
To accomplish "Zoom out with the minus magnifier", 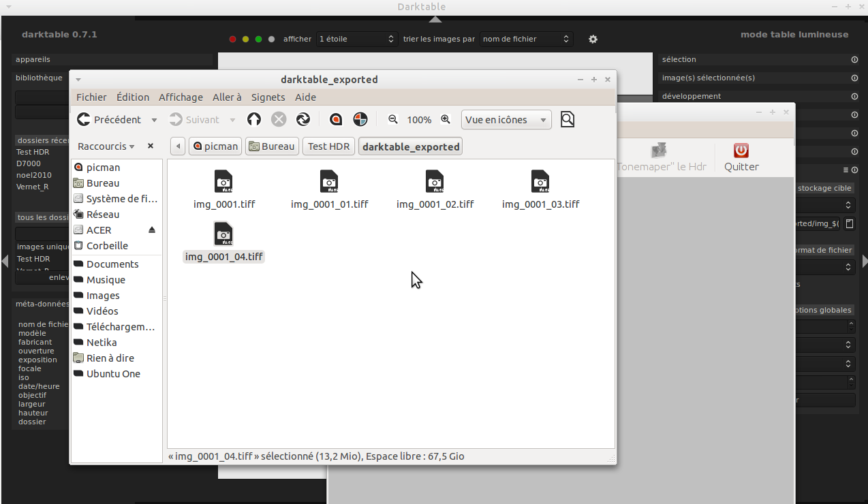I will tap(393, 119).
